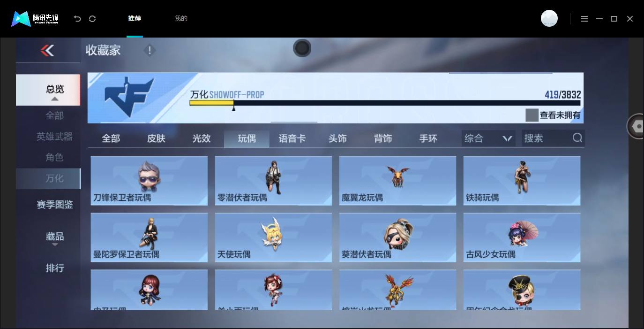Viewport: 644px width, 329px height.
Task: Expand the 藏品 sidebar section
Action: pyautogui.click(x=55, y=237)
